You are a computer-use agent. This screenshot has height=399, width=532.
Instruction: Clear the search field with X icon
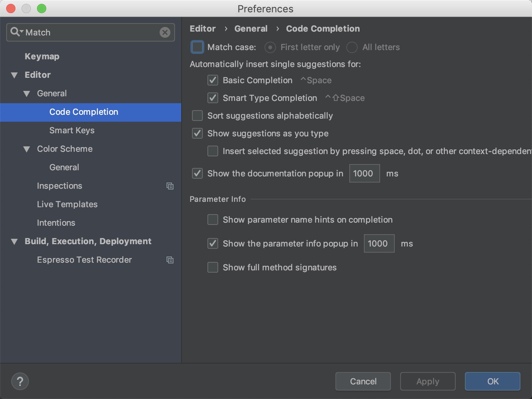point(165,32)
